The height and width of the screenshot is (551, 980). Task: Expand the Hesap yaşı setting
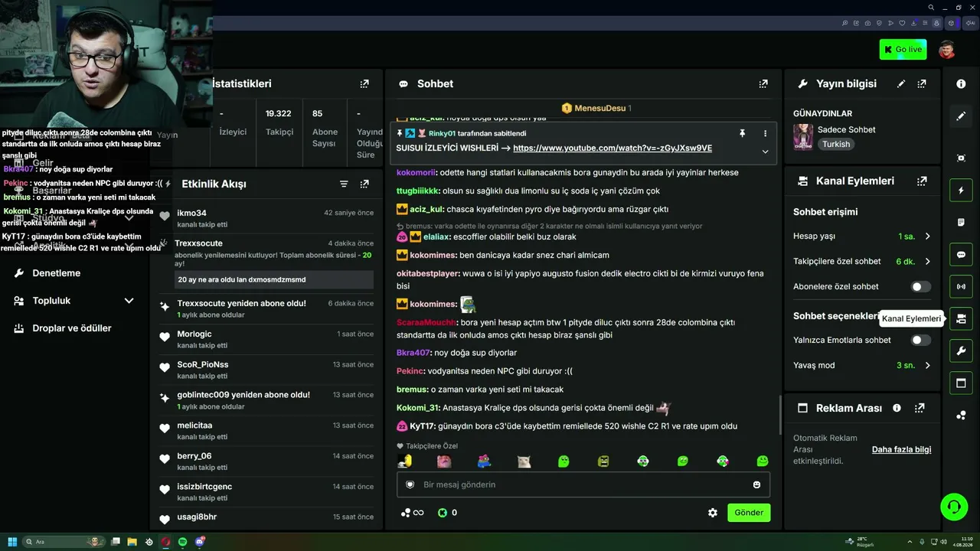927,236
